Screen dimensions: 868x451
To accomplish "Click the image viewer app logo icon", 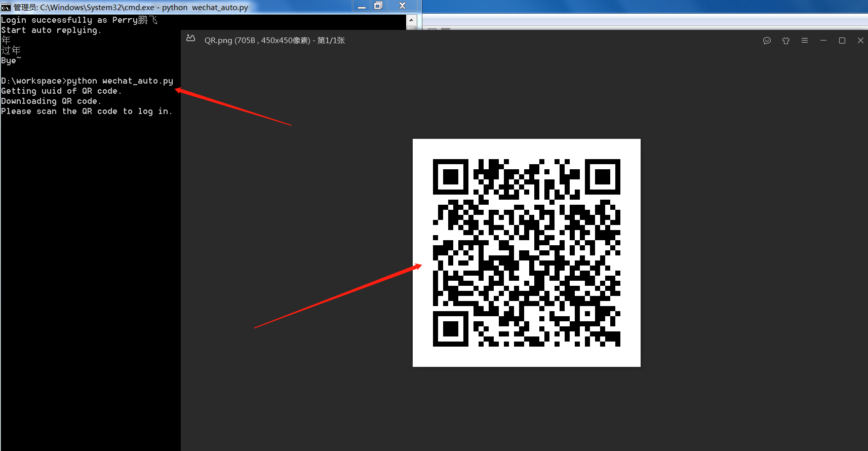I will (x=191, y=39).
